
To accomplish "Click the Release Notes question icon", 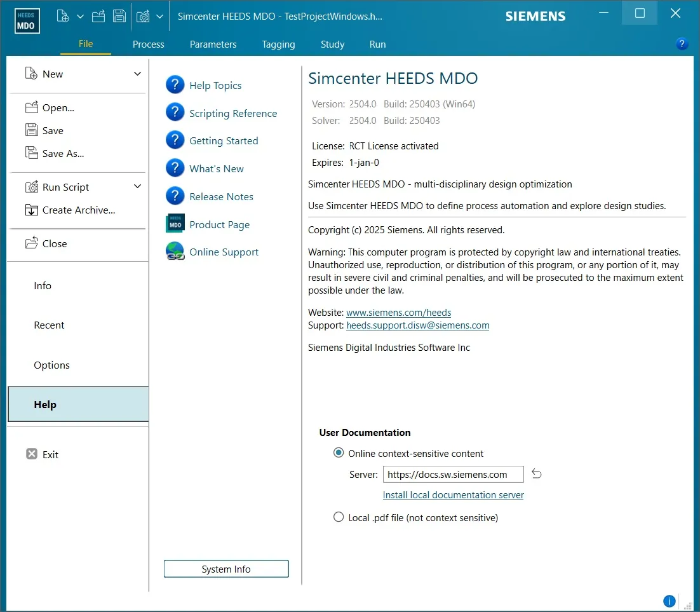I will (x=175, y=196).
